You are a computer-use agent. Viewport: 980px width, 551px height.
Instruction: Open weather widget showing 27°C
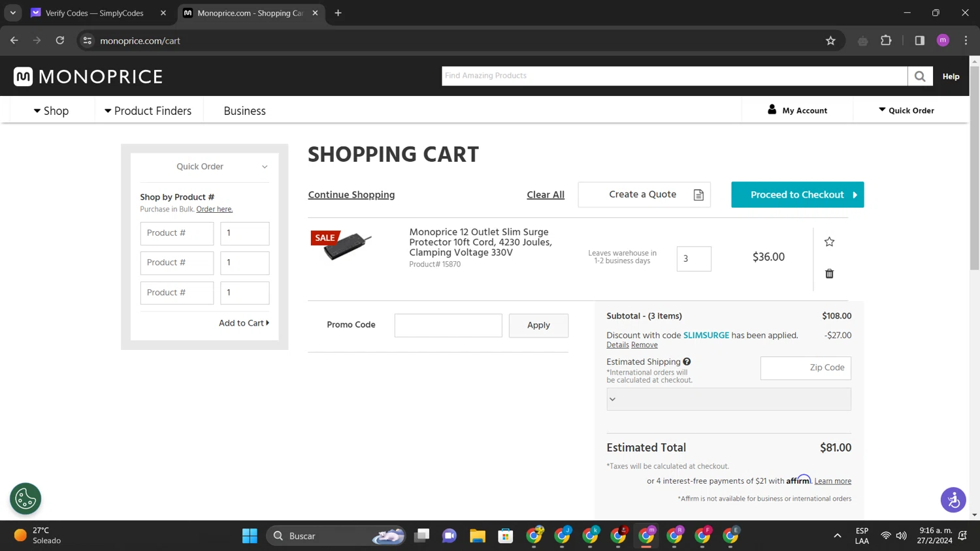(38, 535)
